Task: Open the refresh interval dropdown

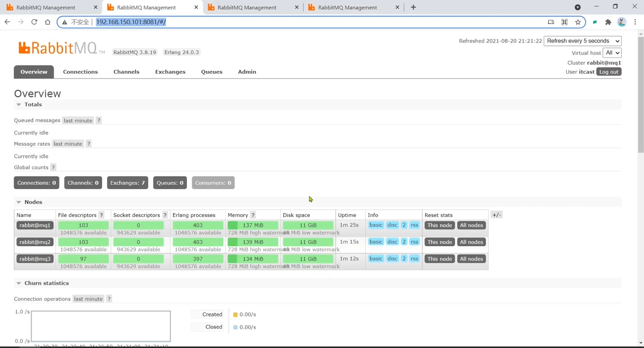Action: [583, 41]
